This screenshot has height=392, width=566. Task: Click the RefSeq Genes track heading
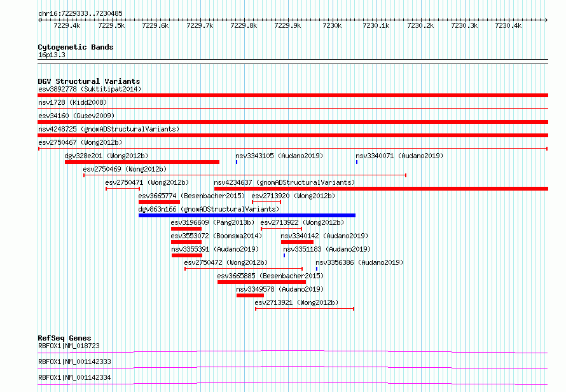click(64, 338)
